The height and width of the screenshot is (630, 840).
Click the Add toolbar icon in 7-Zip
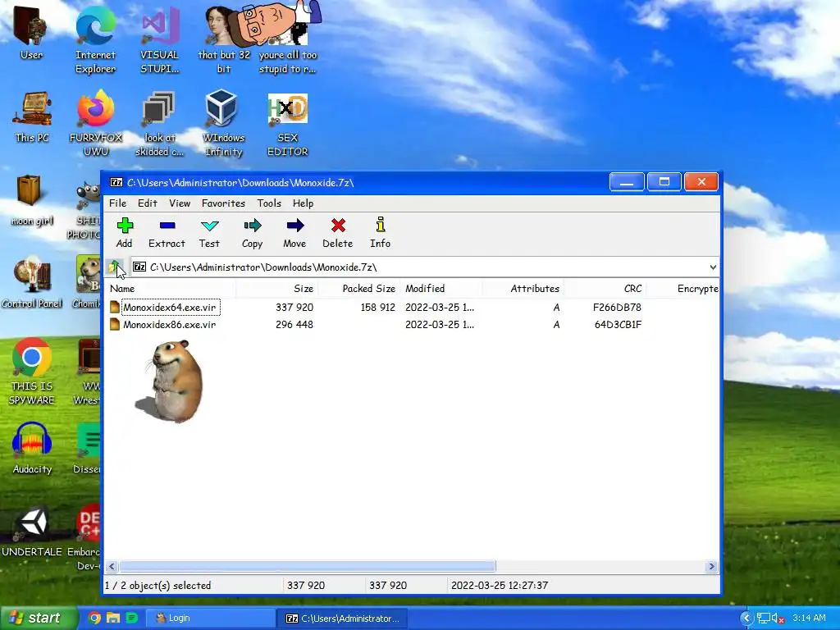(125, 232)
